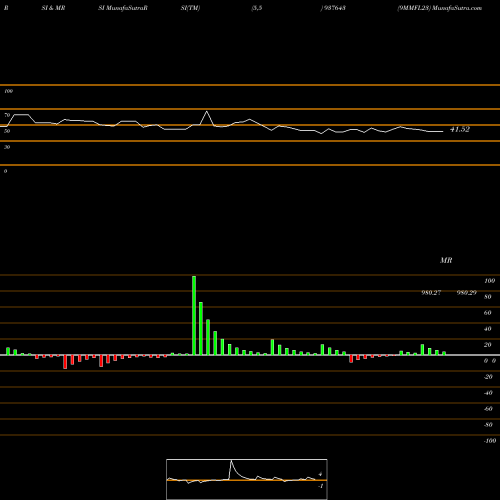The width and height of the screenshot is (500, 500).
Task: Click the 'SI & MR' header text
Action: [x=53, y=8]
